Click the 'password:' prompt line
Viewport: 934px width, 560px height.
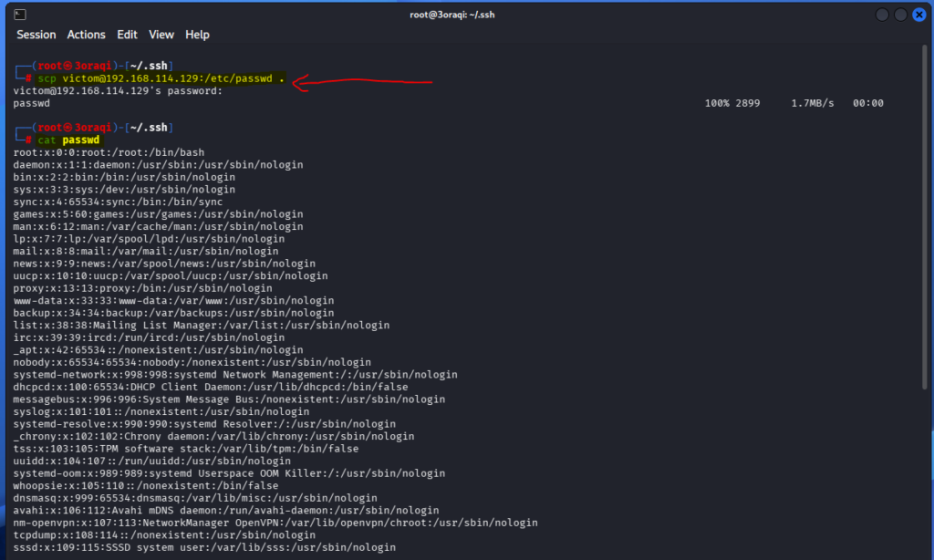[118, 91]
